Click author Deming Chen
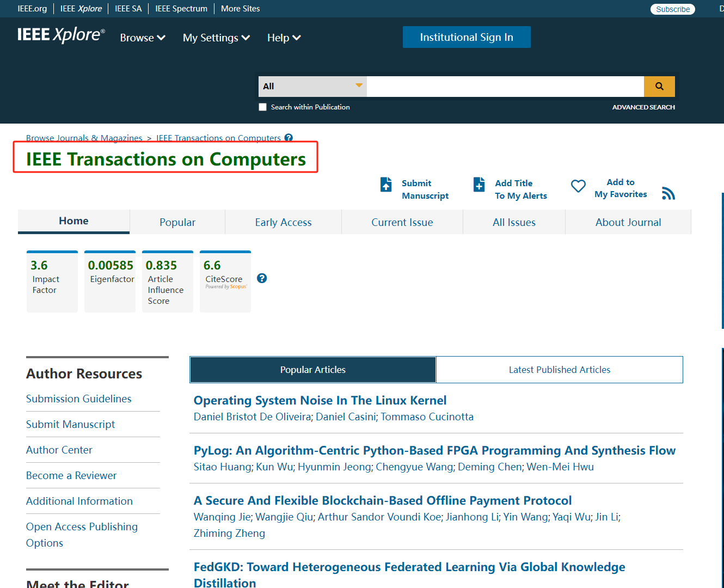This screenshot has height=588, width=724. click(x=490, y=467)
